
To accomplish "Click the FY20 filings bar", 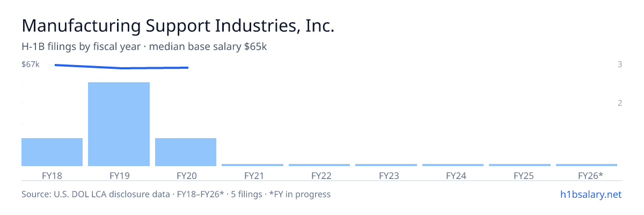I will [186, 152].
